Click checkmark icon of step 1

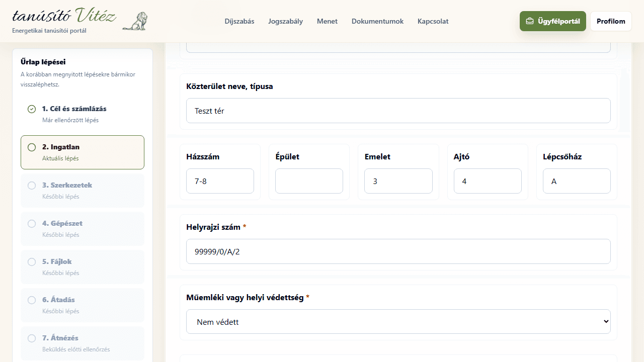pos(32,109)
